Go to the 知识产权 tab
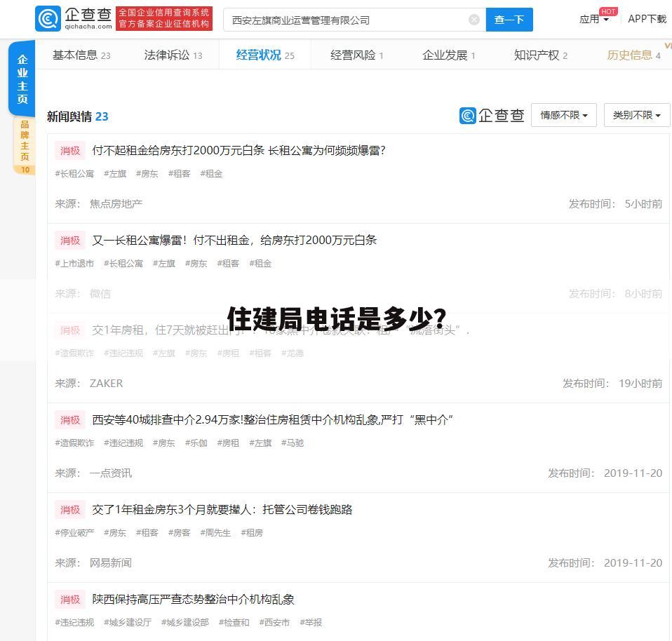672x641 pixels. [x=540, y=55]
